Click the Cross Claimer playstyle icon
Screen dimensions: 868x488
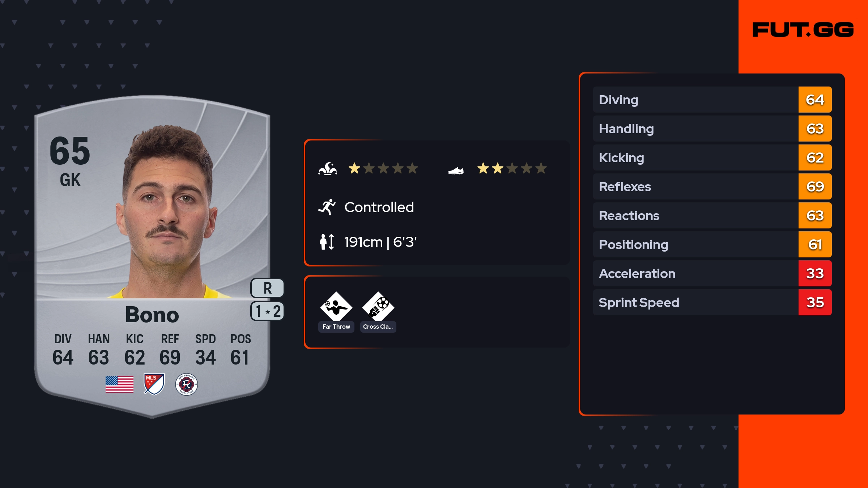click(x=378, y=307)
